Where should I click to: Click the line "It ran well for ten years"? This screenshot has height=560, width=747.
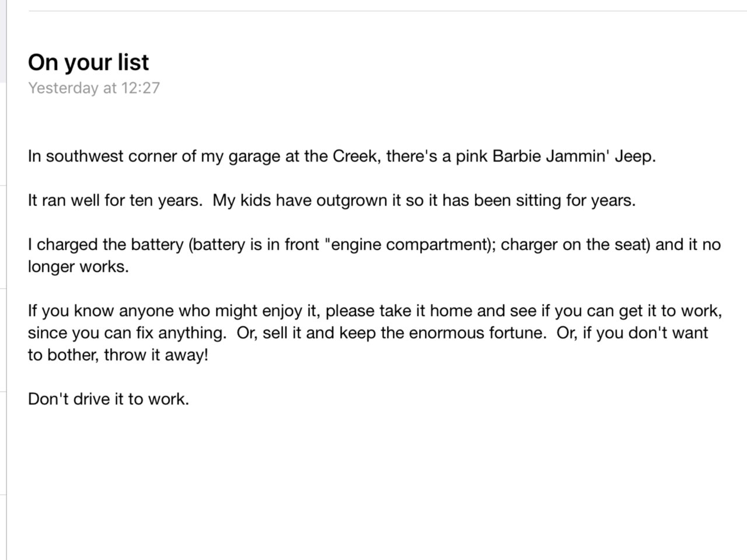point(114,201)
